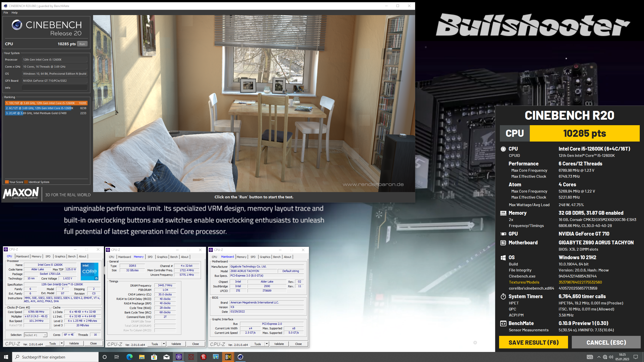Open File Explorer from the taskbar
This screenshot has height=362, width=644.
pos(142,357)
